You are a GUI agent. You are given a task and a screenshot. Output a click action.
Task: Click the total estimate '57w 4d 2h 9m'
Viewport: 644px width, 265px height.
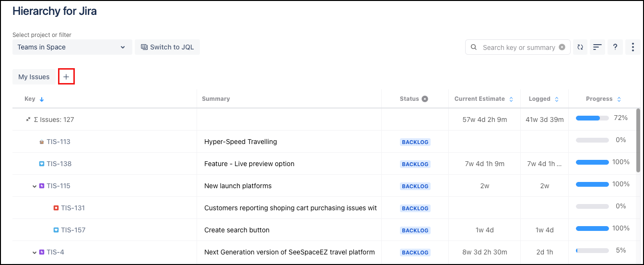(485, 120)
